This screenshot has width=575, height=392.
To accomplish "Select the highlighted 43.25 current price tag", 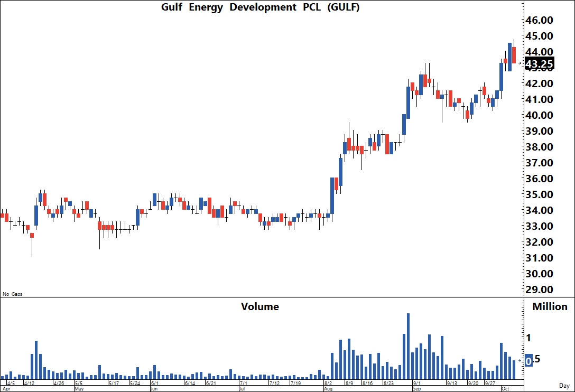I will [x=540, y=64].
